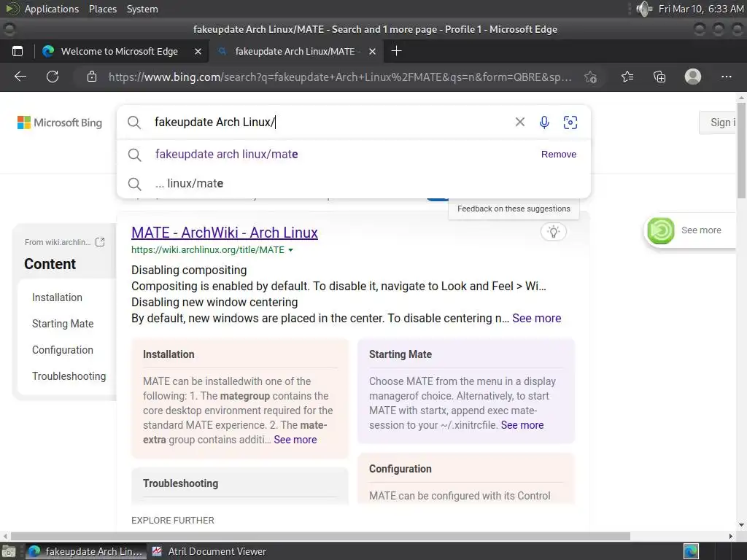Select Atril Document Viewer in taskbar
The image size is (747, 560).
[x=209, y=551]
